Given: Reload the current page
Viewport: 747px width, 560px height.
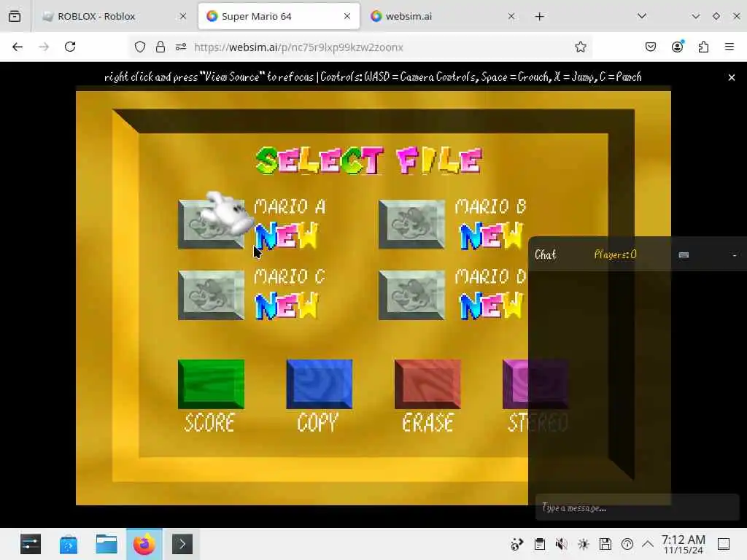Looking at the screenshot, I should 70,47.
